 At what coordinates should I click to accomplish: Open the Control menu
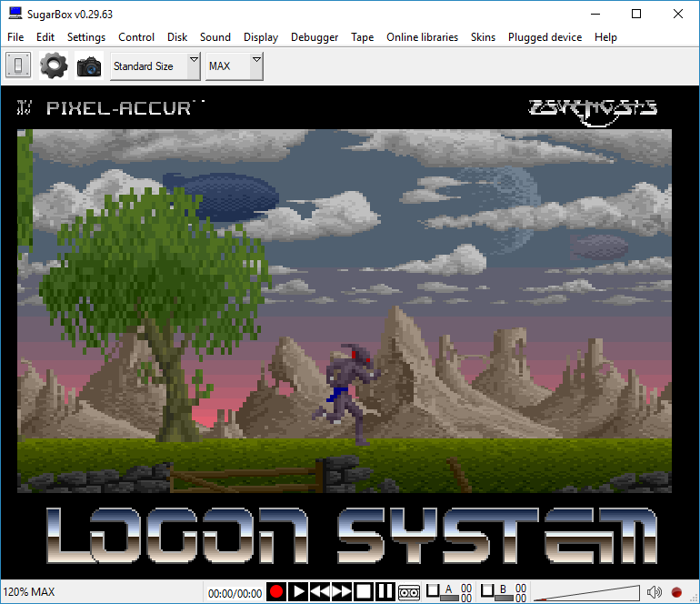[136, 37]
